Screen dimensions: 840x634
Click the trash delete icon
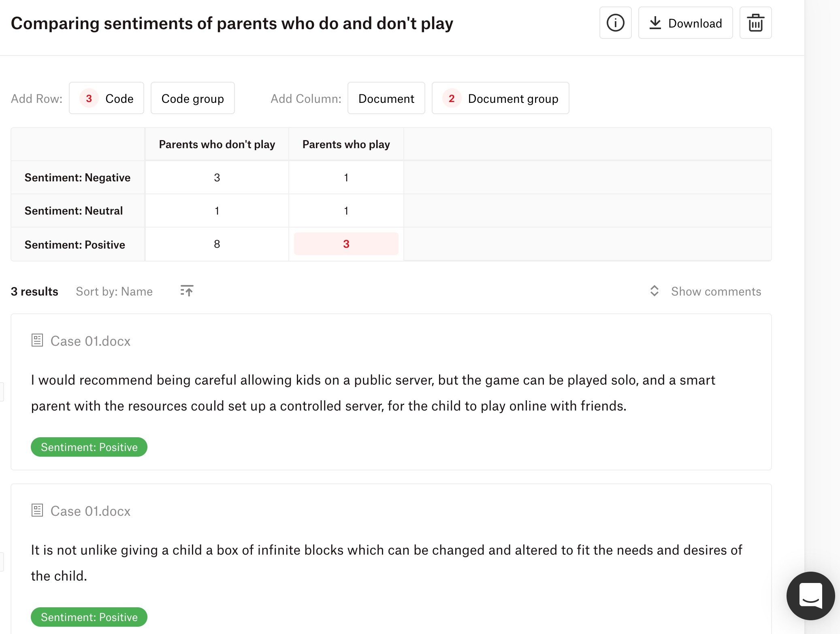[755, 23]
